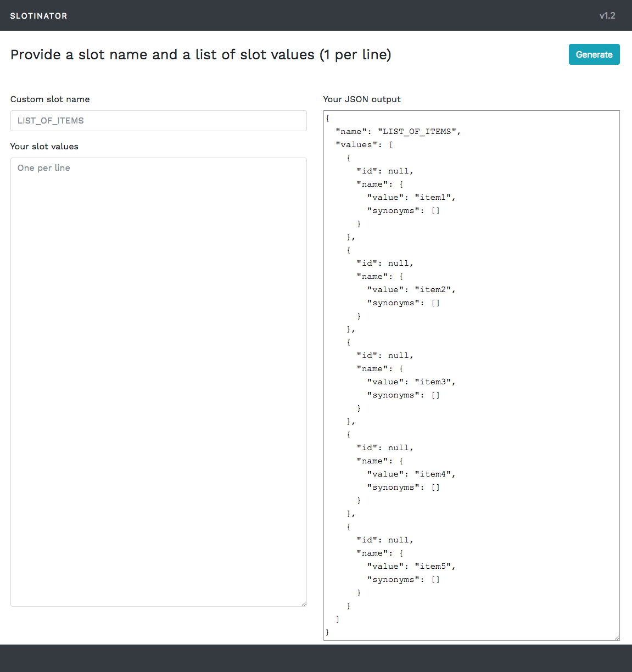This screenshot has width=632, height=672.
Task: Click the dark footer bar
Action: click(x=316, y=658)
